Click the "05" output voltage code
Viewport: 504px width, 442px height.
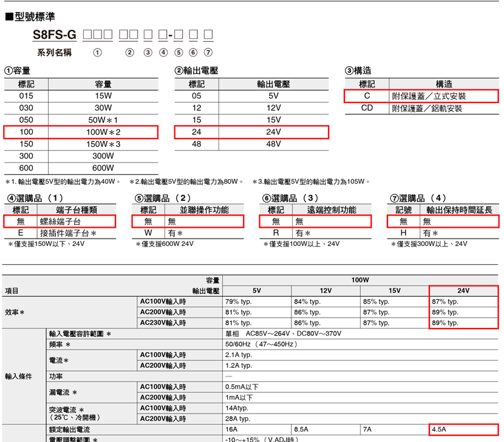[x=196, y=96]
